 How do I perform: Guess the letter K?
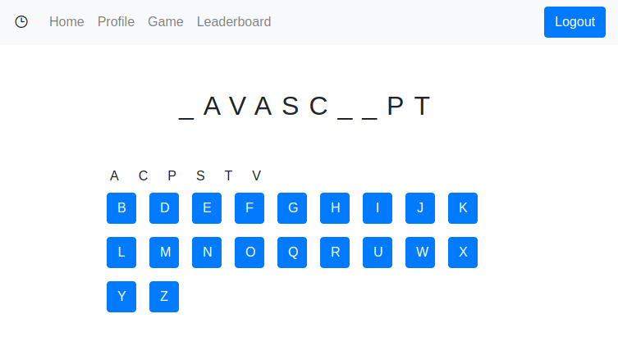point(463,208)
